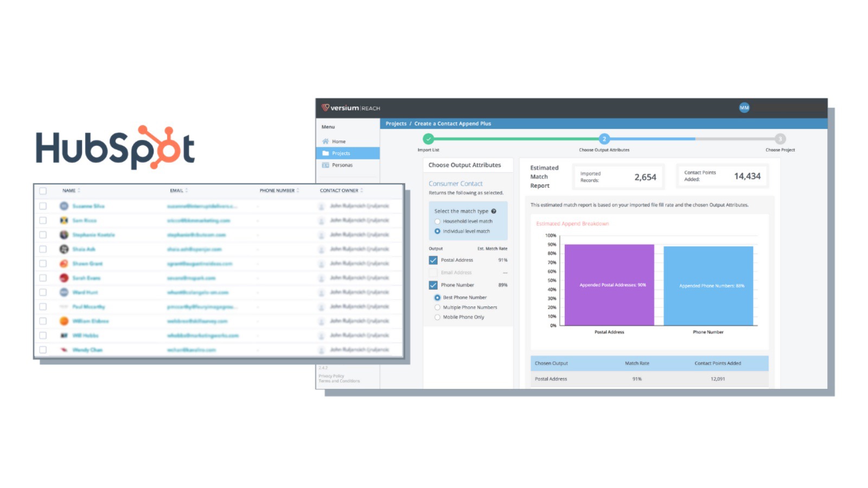Click the Projects breadcrumb link

[396, 124]
